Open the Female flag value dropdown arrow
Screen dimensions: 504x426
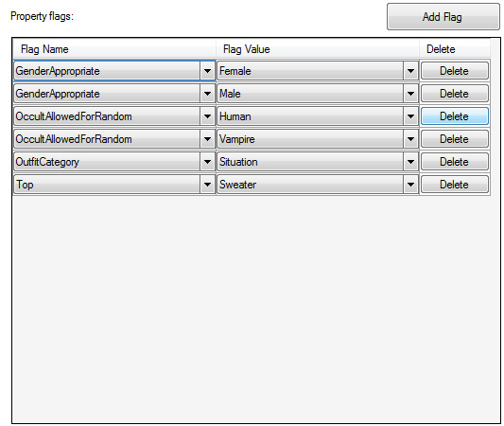(410, 71)
